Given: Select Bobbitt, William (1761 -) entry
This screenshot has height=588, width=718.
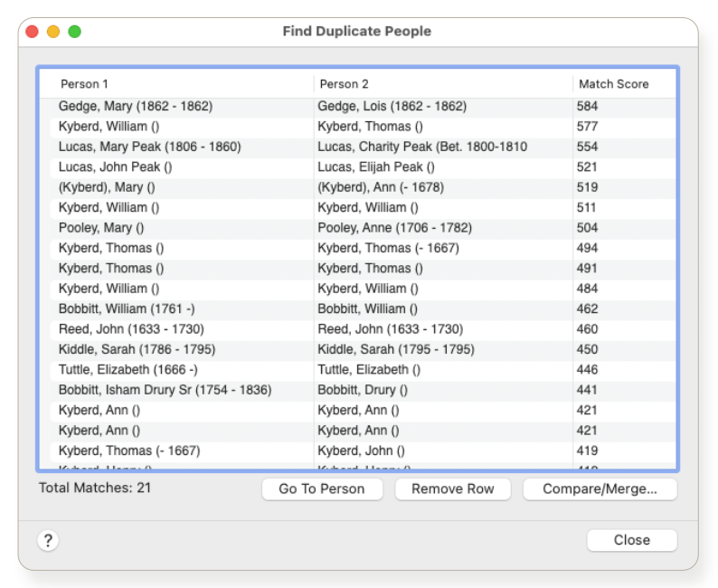Looking at the screenshot, I should point(127,308).
